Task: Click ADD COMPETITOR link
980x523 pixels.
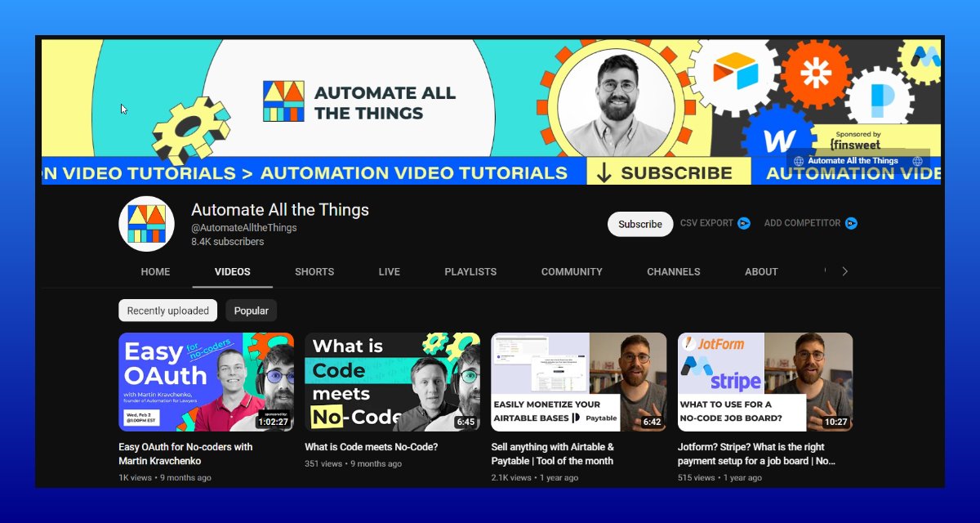Action: pos(802,223)
